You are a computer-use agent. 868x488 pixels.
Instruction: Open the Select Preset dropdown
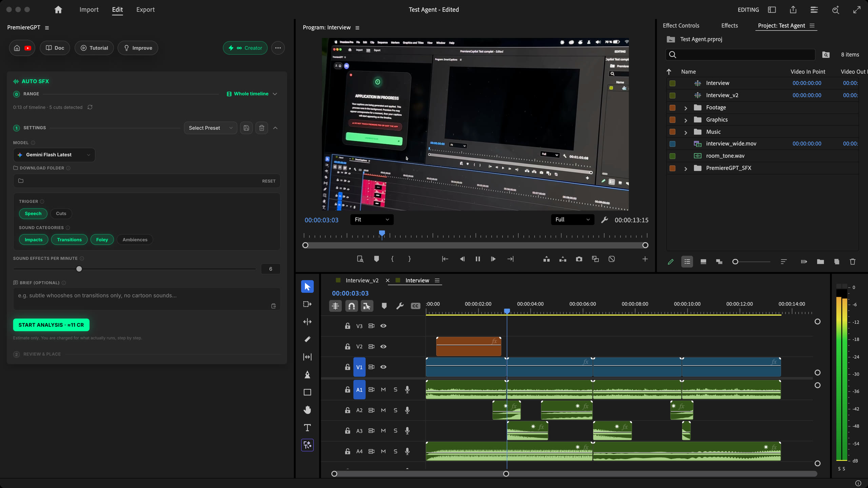click(x=211, y=128)
